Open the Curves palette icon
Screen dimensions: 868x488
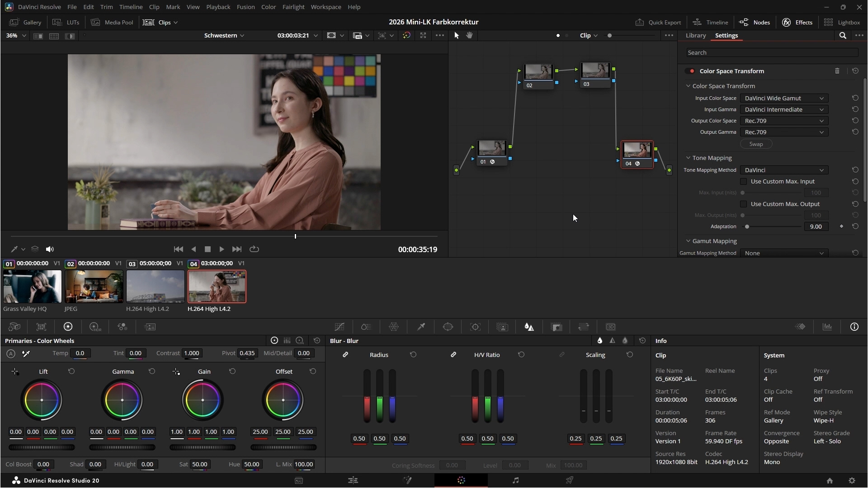pos(340,327)
